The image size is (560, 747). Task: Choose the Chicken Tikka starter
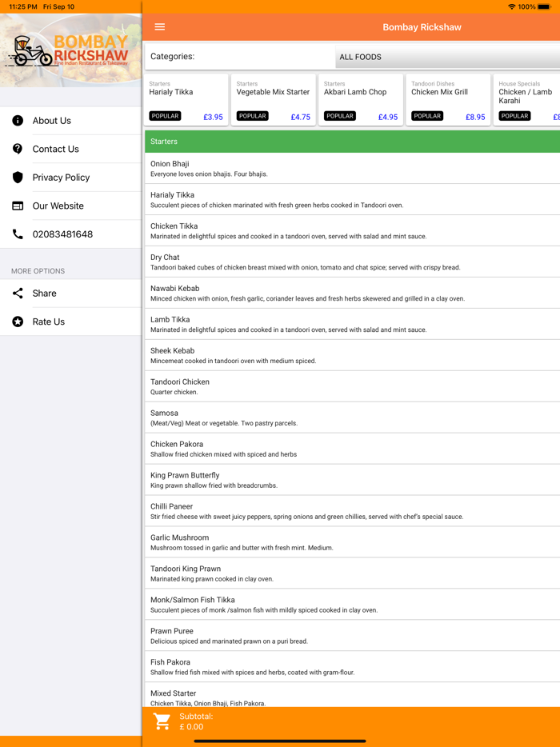pos(352,230)
